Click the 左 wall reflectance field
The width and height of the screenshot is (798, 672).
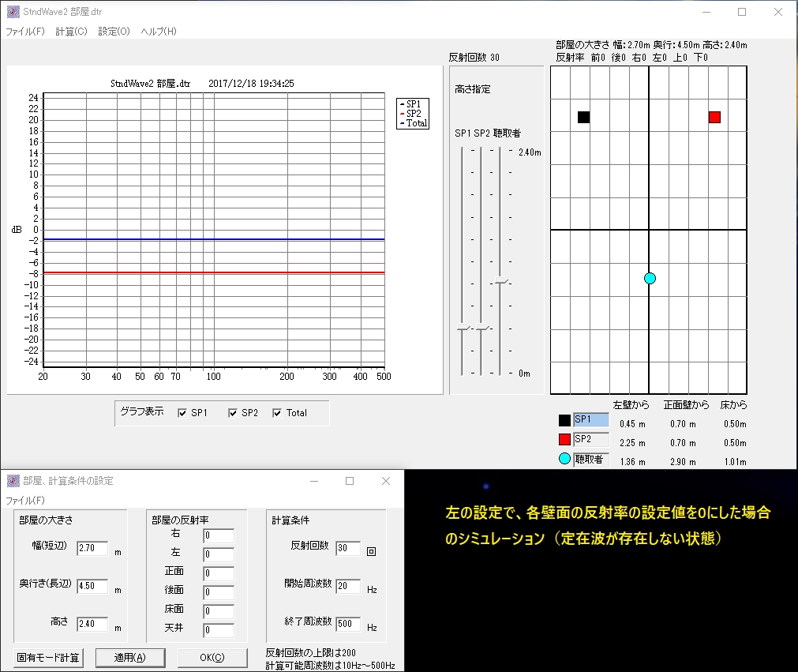[x=219, y=554]
